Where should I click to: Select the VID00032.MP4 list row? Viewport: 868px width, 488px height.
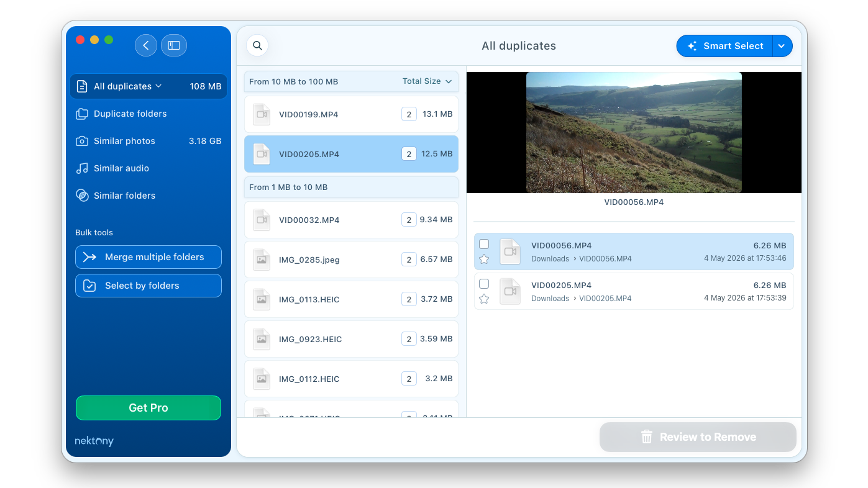pos(351,220)
